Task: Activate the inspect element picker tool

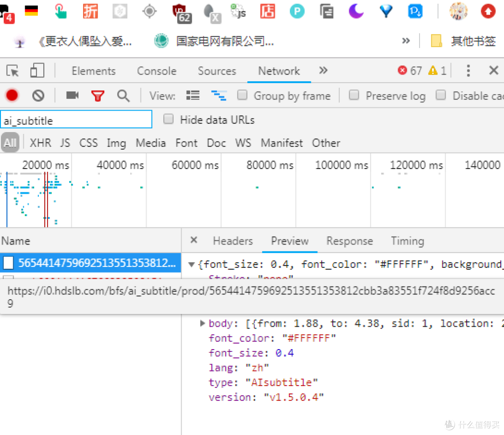Action: tap(13, 70)
